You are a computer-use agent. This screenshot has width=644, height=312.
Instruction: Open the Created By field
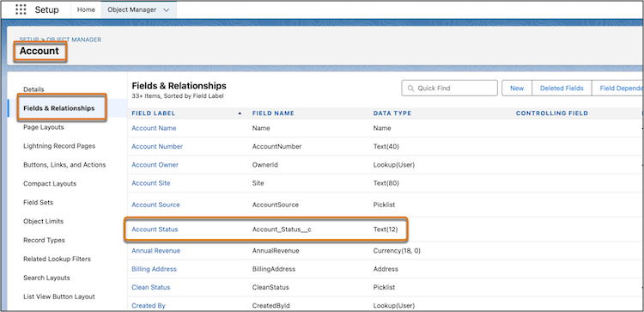coord(149,305)
